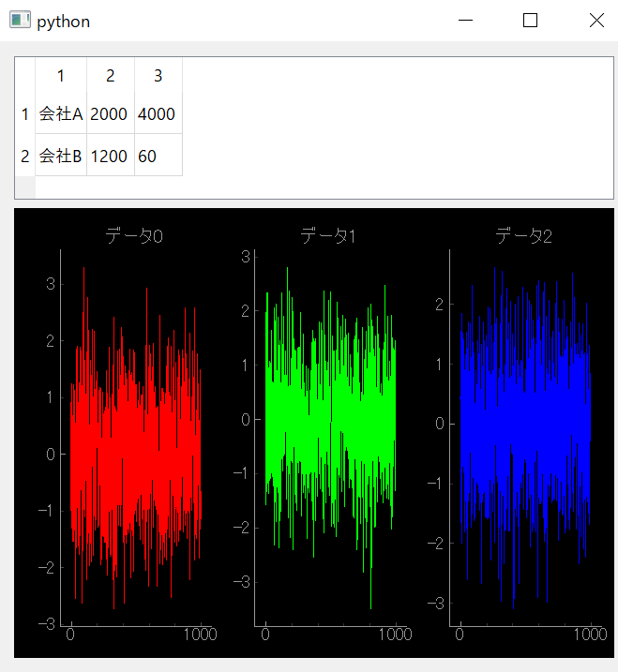Image resolution: width=618 pixels, height=672 pixels.
Task: Click the python window app icon
Action: coord(20,20)
